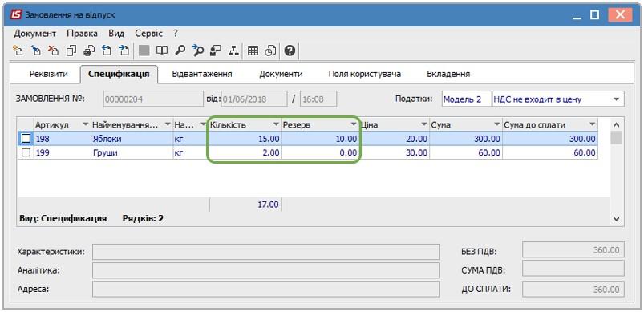Open the Сервіс menu
Image resolution: width=644 pixels, height=312 pixels.
pos(148,33)
